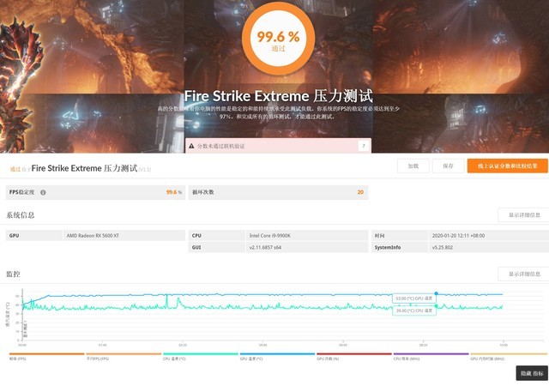Toggle the 帧率 (FPS) legend series
The width and height of the screenshot is (549, 392).
pos(46,357)
